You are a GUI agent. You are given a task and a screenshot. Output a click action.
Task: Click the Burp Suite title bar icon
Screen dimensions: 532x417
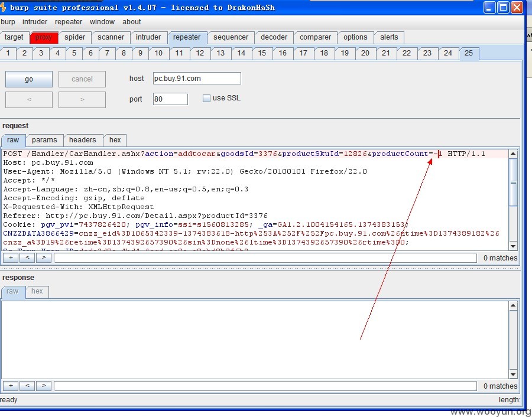click(x=3, y=8)
